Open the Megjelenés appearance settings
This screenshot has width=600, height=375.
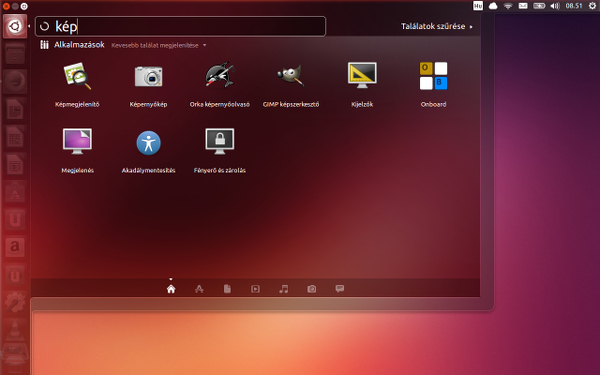click(77, 150)
